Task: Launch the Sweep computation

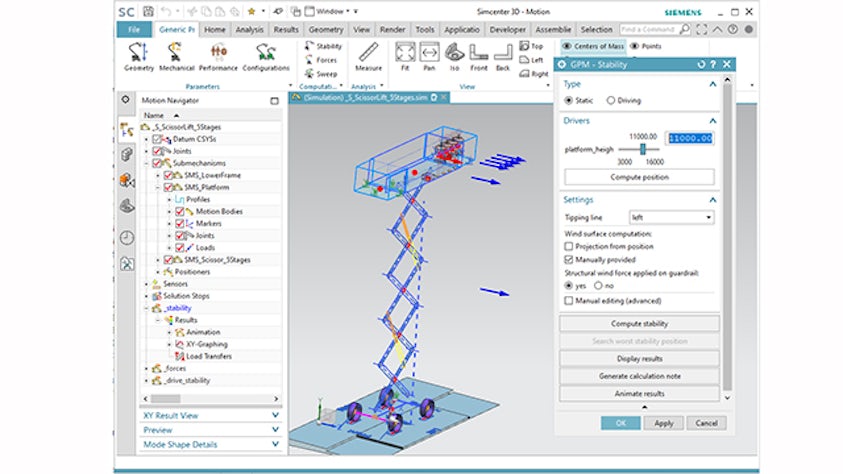Action: [x=322, y=74]
